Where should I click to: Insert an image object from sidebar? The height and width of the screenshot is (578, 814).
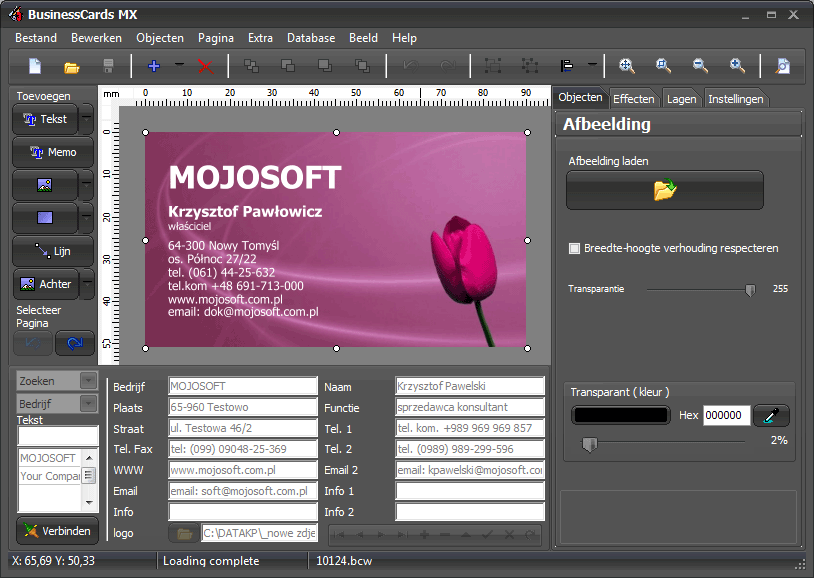(45, 185)
